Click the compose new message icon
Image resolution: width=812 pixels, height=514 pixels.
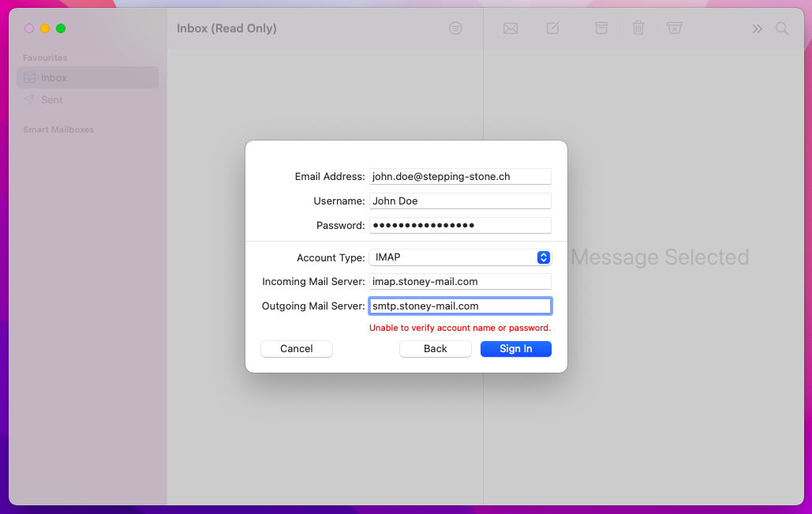pyautogui.click(x=553, y=28)
